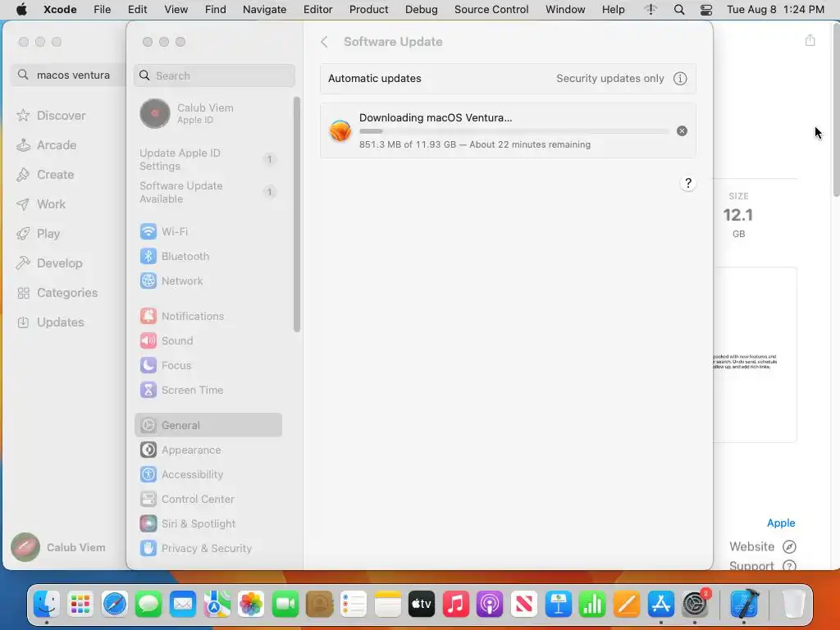
Task: Open the Software Update help button
Action: (x=688, y=183)
